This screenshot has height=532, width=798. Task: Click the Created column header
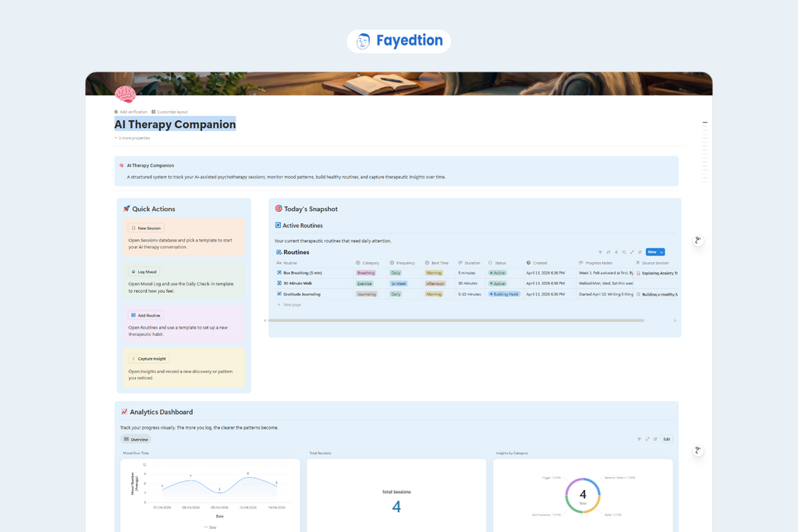tap(537, 263)
